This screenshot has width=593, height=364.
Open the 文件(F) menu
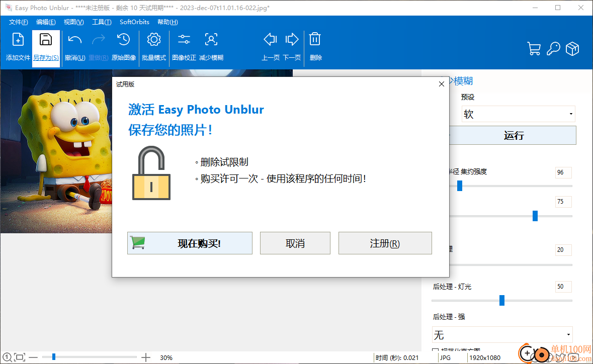coord(18,22)
